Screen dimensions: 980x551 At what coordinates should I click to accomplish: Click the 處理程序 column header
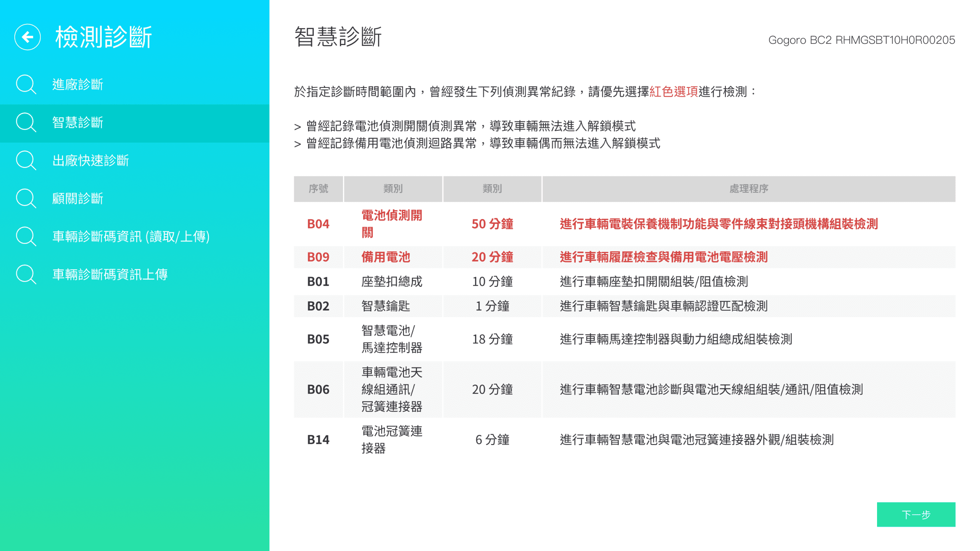point(748,189)
